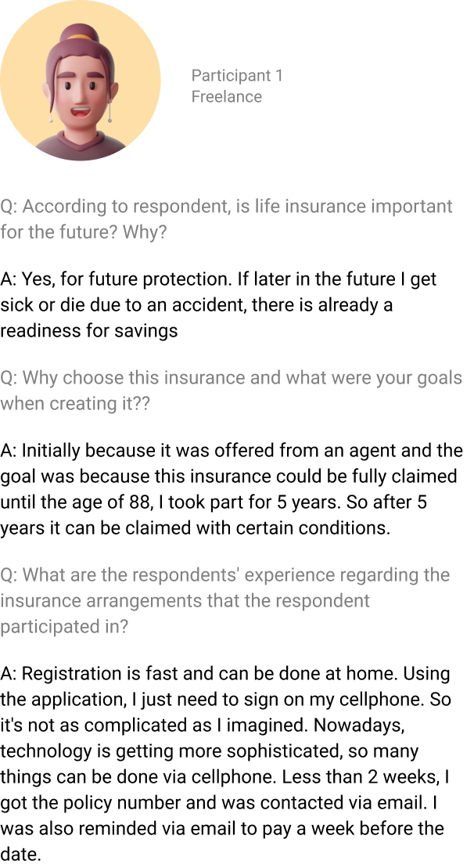Select the answer beginning 'Yes, for future protection'
The image size is (474, 868).
(218, 304)
